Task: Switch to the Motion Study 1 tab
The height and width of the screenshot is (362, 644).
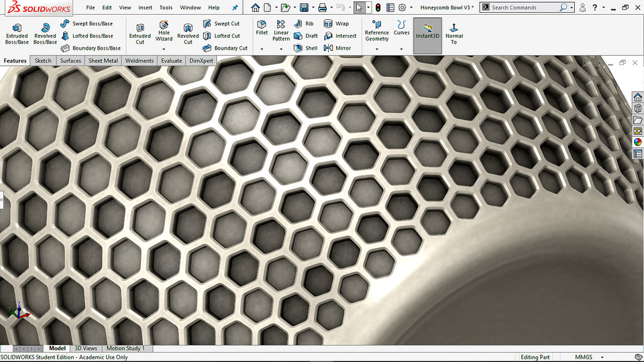Action: click(125, 349)
